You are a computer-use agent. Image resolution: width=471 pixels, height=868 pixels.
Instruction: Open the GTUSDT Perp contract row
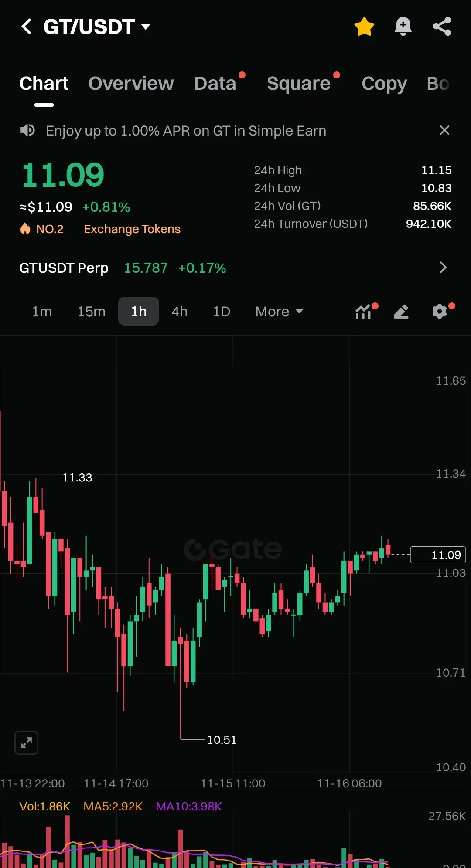pos(235,268)
